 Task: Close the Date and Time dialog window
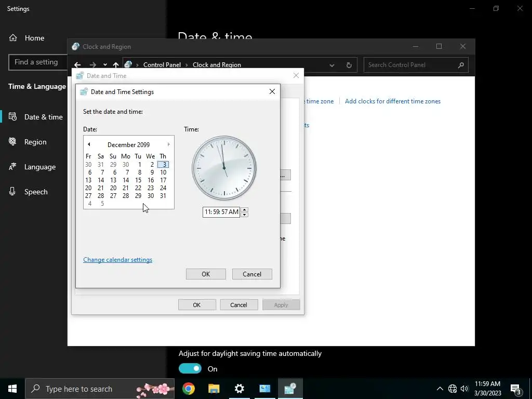pyautogui.click(x=296, y=76)
